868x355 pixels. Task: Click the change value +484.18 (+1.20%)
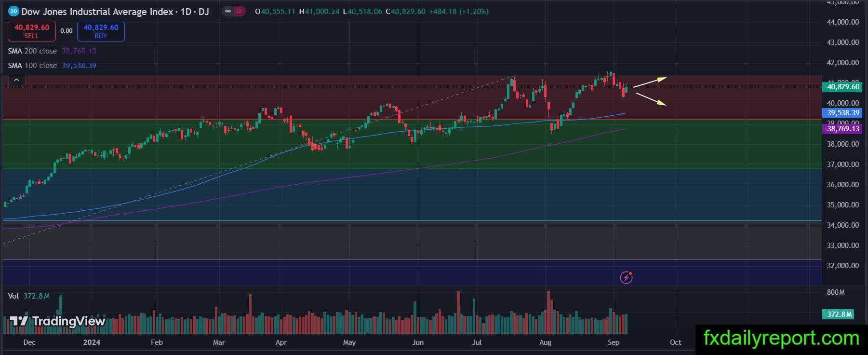tap(459, 12)
